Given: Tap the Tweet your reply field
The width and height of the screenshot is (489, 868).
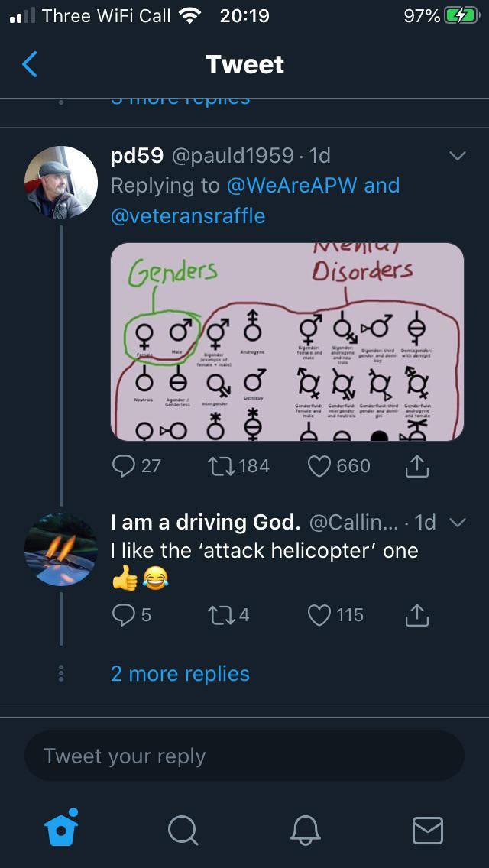Looking at the screenshot, I should click(244, 756).
